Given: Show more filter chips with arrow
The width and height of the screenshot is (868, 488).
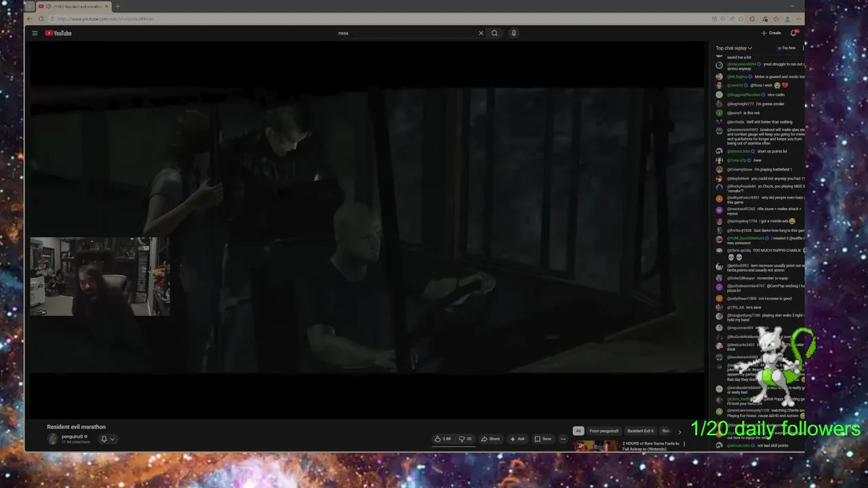Looking at the screenshot, I should coord(679,431).
